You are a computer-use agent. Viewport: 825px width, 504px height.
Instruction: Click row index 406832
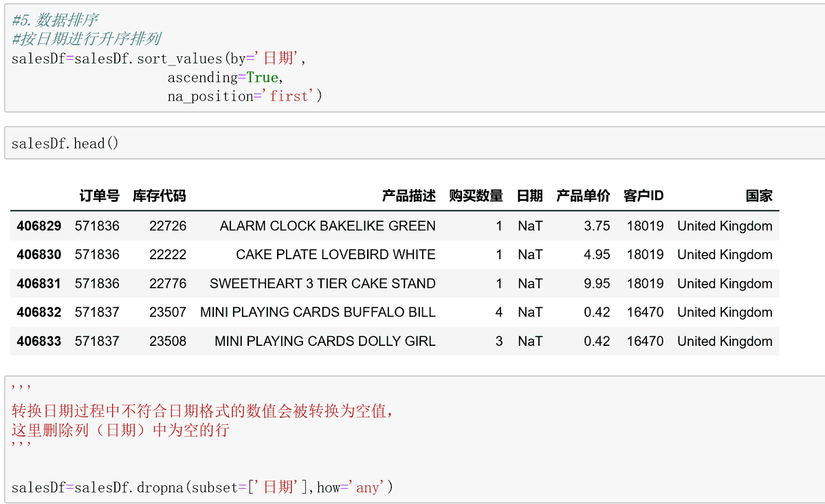tap(39, 312)
